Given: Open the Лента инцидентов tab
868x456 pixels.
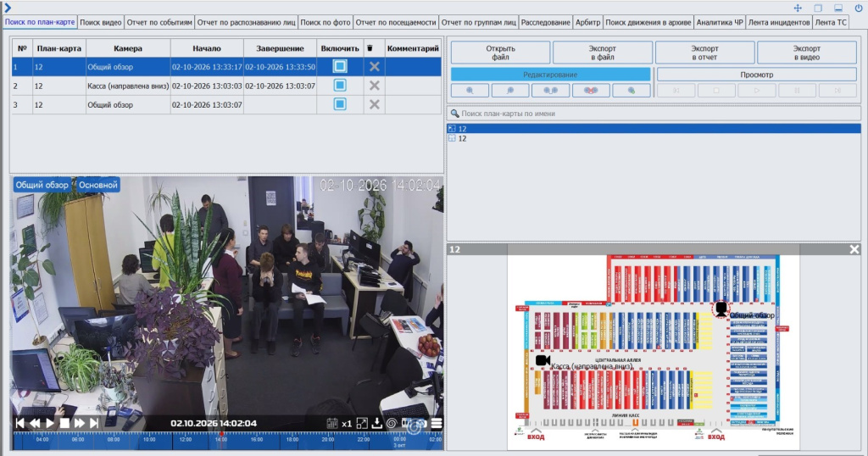Looking at the screenshot, I should 779,22.
